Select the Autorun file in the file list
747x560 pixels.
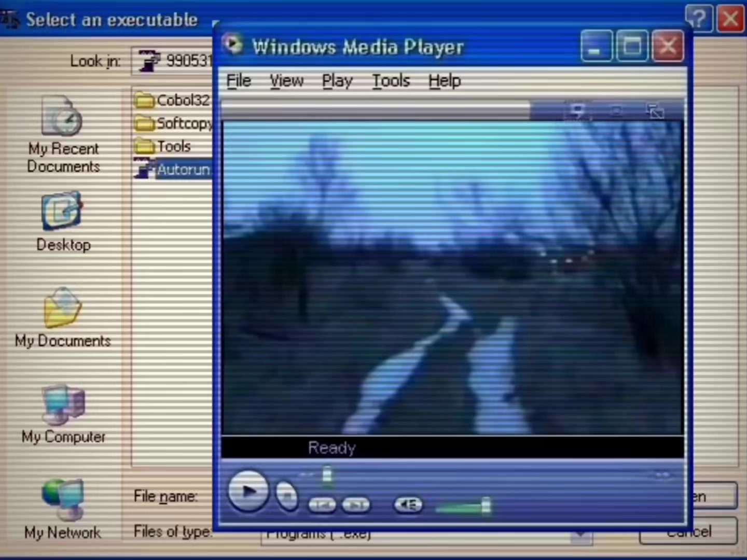tap(173, 170)
